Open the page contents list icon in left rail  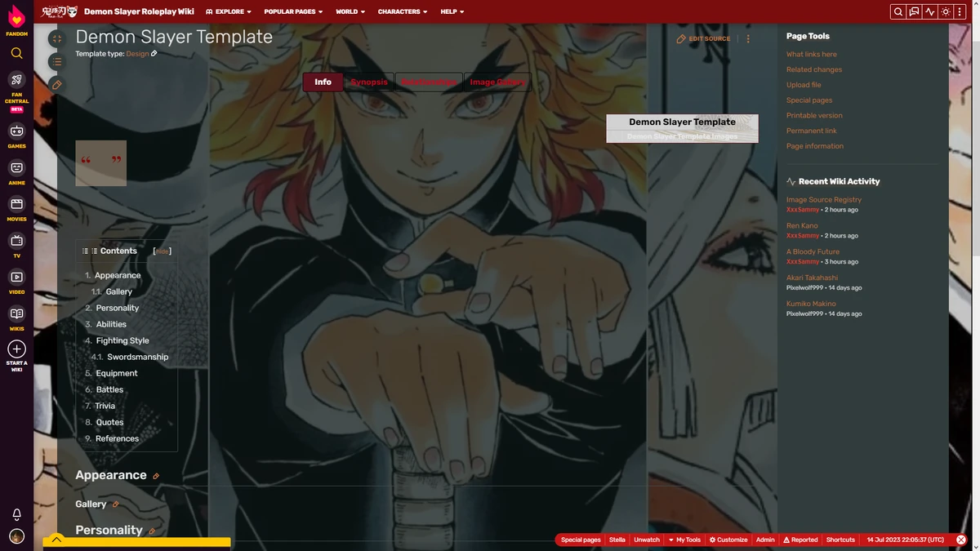tap(56, 61)
